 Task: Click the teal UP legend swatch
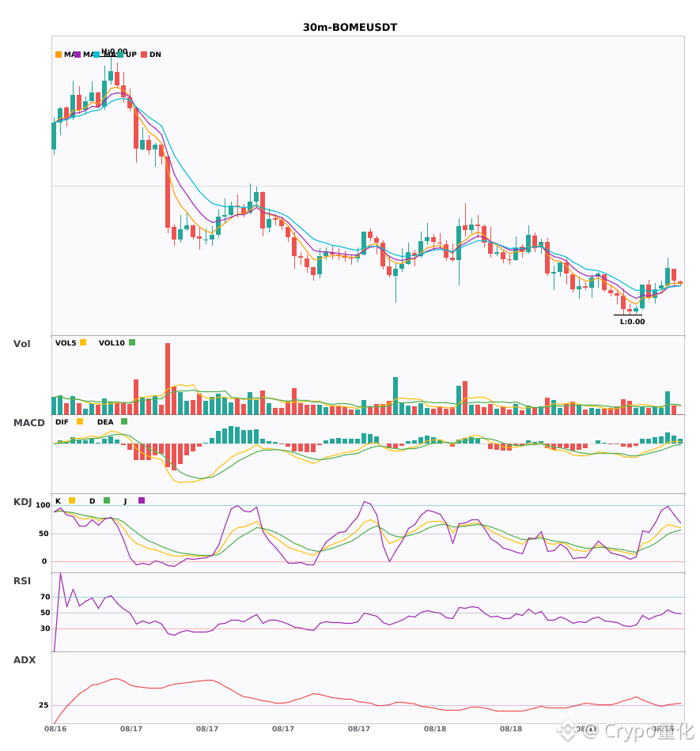pyautogui.click(x=120, y=55)
